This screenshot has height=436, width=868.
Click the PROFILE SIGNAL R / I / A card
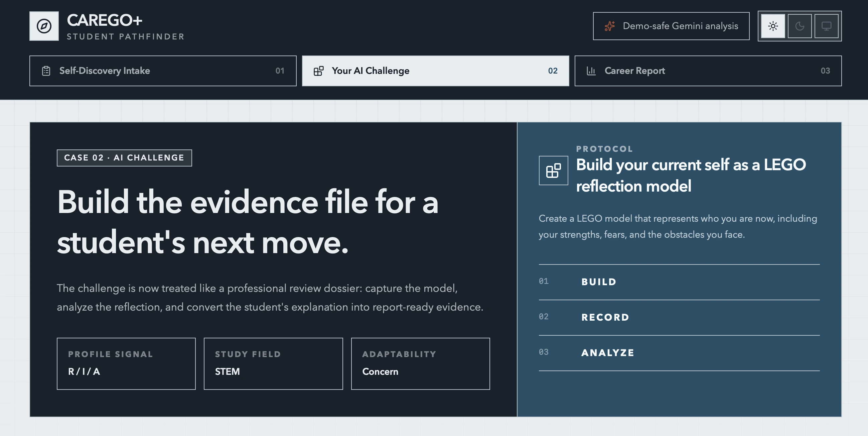[x=126, y=363]
